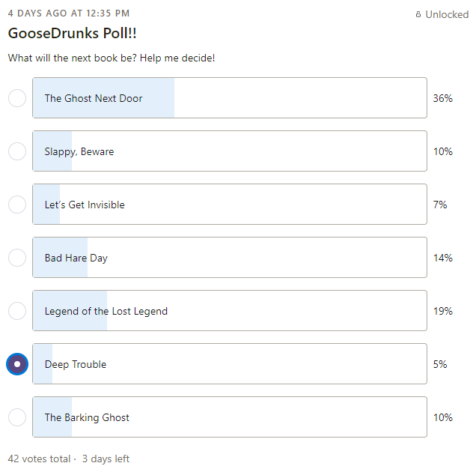Click The Barking Ghost option bar
Screen dimensions: 476x472
click(230, 417)
